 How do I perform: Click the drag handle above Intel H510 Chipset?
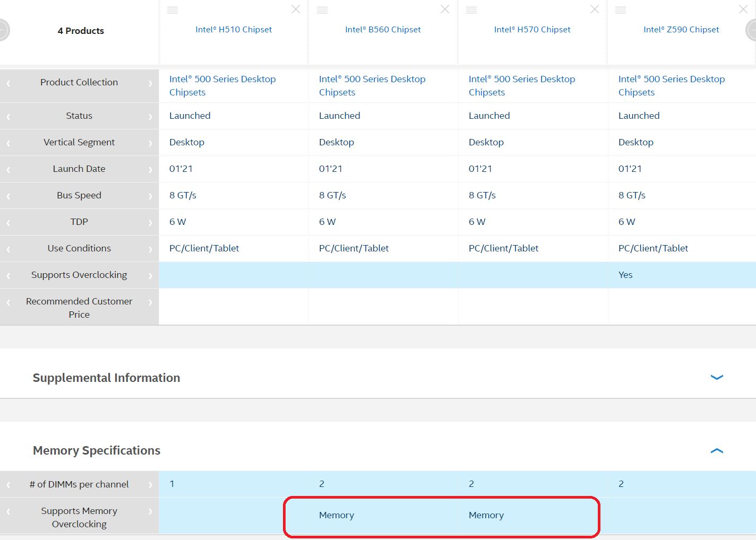(x=173, y=10)
